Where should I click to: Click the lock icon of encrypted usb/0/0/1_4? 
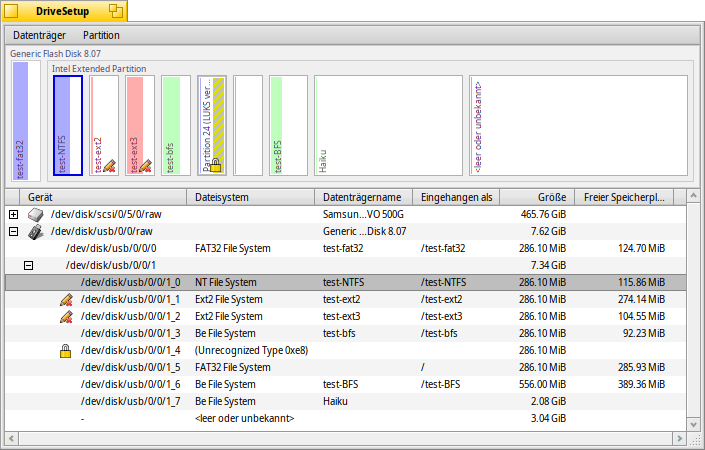67,350
